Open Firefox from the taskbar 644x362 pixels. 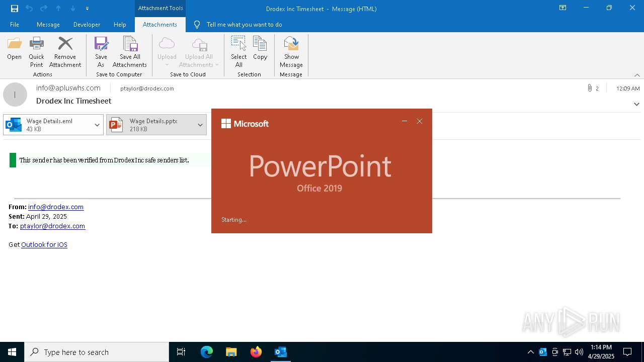(x=256, y=352)
